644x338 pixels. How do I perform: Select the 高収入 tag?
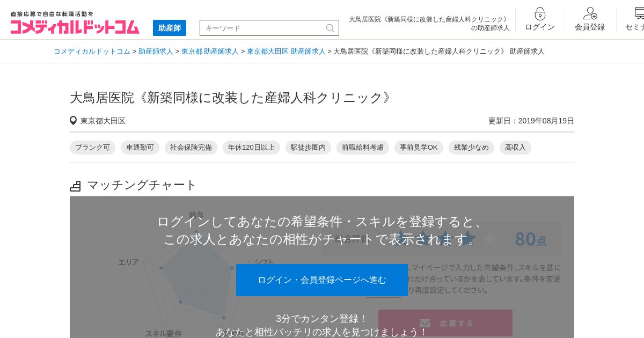tap(515, 148)
